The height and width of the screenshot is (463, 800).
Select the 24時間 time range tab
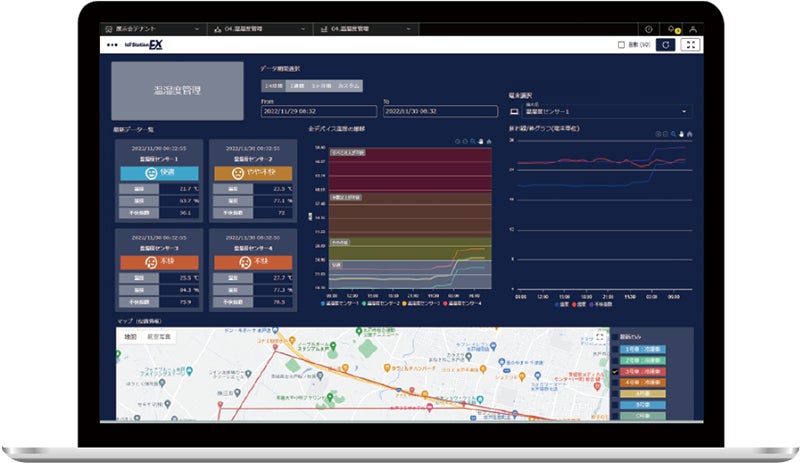point(272,87)
